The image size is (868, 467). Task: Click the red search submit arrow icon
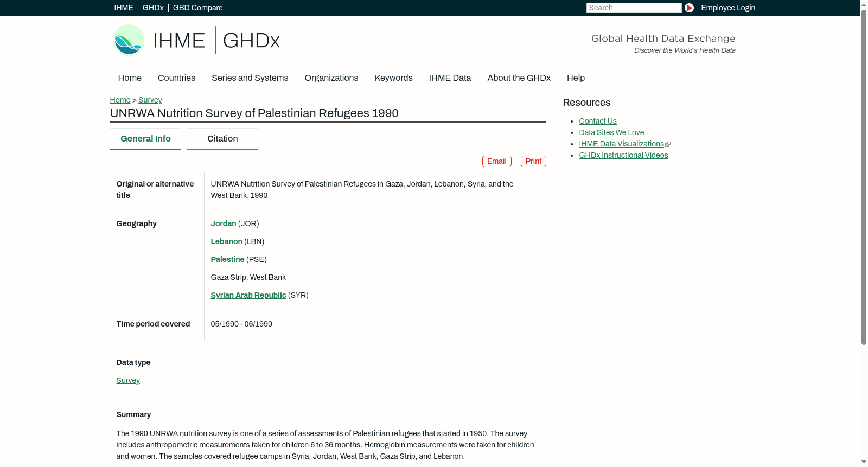[x=689, y=8]
